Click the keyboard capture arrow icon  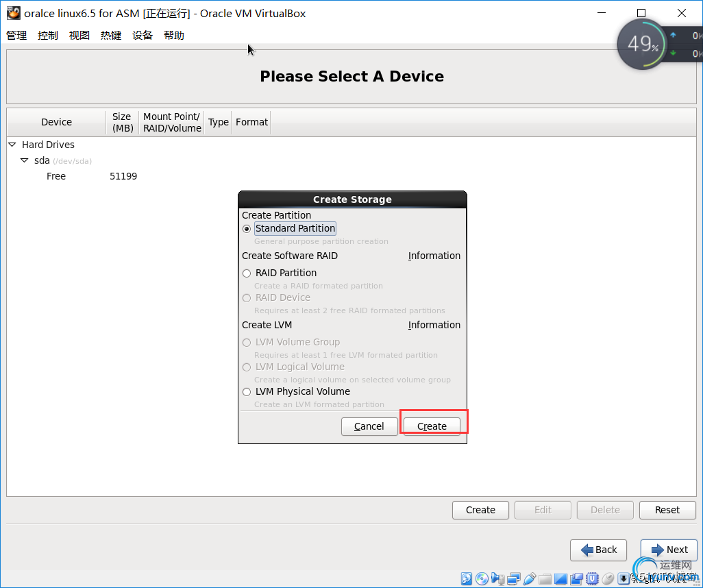624,578
